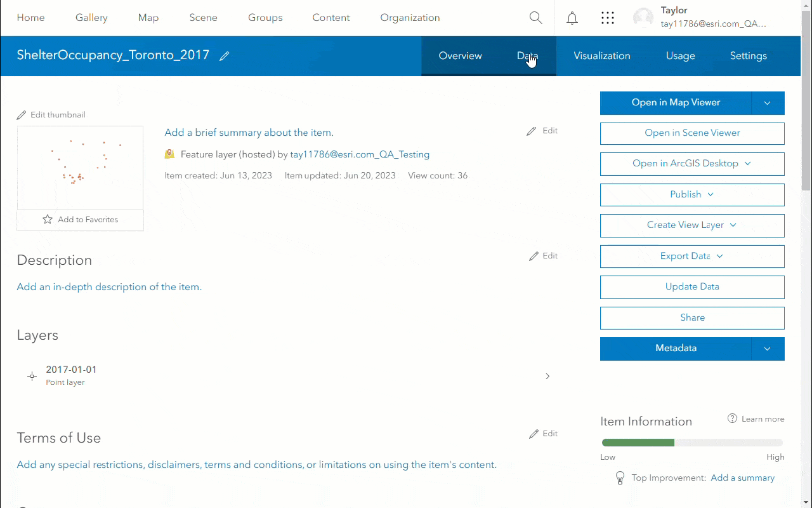The width and height of the screenshot is (812, 508).
Task: Click the Item created: Jun 13, 2023 text
Action: [218, 176]
